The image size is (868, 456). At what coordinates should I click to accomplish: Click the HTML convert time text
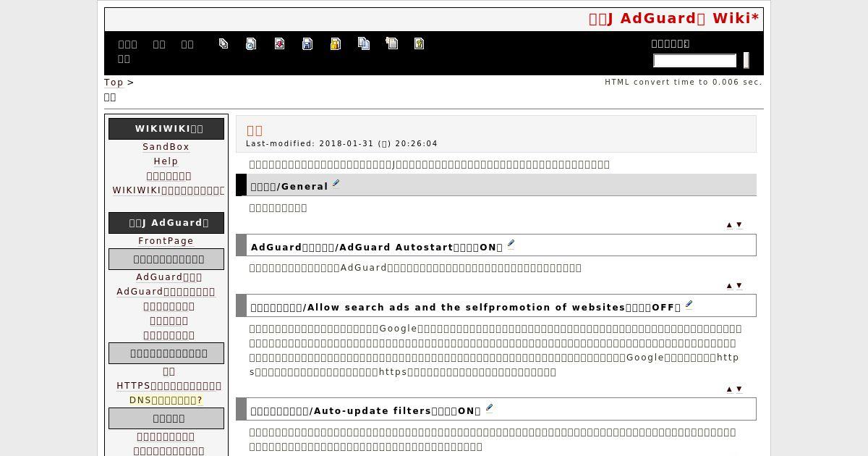[684, 82]
